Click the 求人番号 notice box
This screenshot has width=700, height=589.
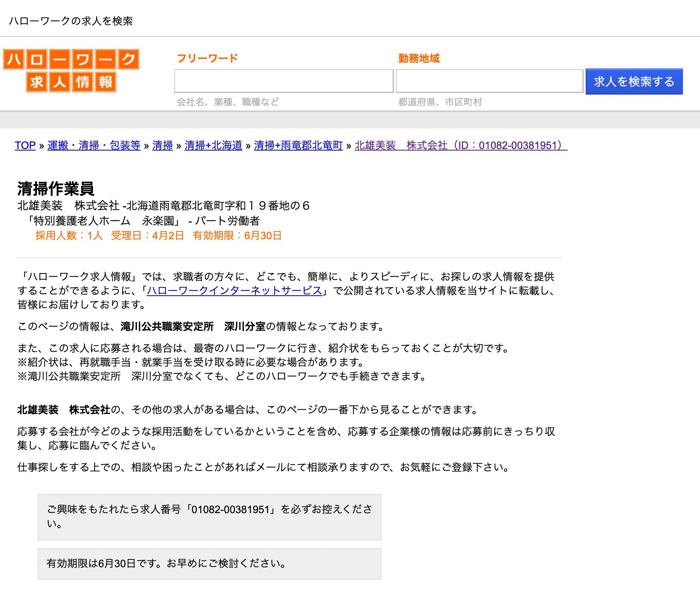(210, 516)
